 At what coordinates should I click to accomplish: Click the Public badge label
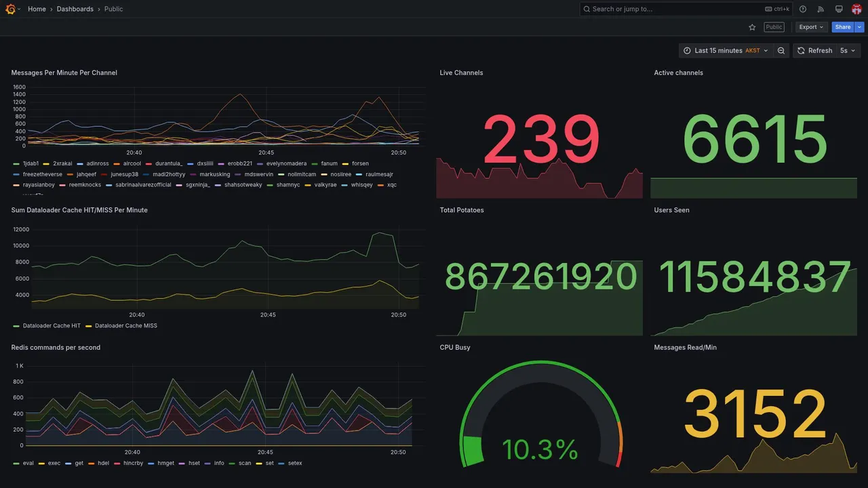(x=774, y=27)
